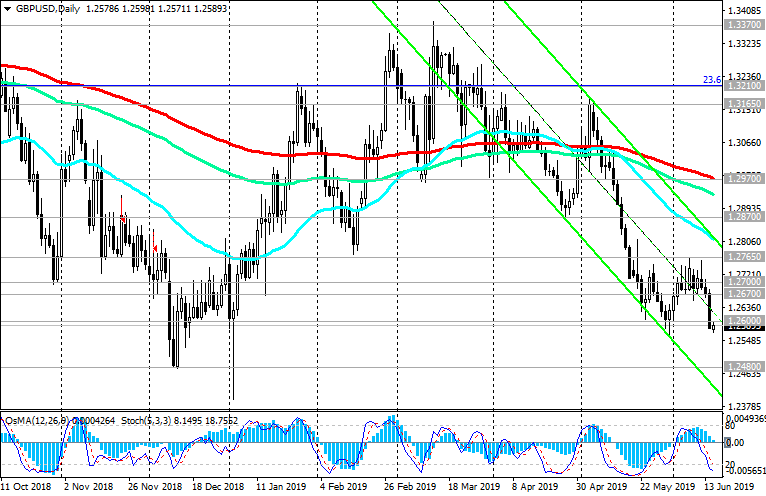Screen dimensions: 766x496
Task: Click the Stoch(5,3,3) indicator label
Action: [146, 421]
